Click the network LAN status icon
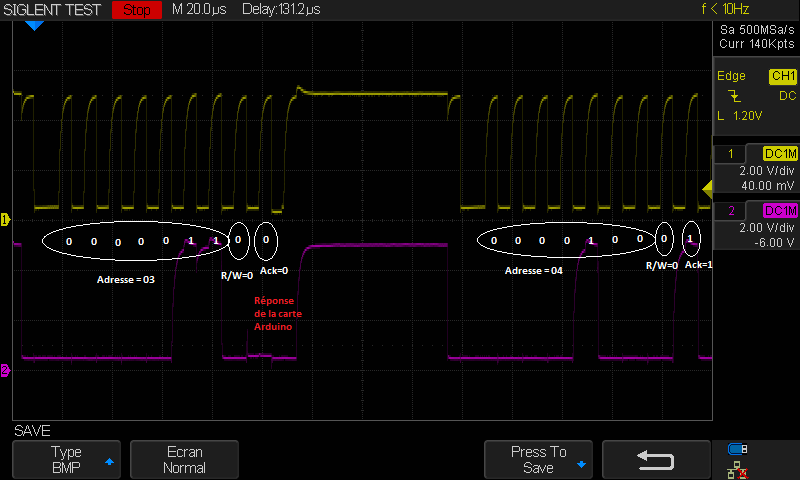This screenshot has height=480, width=800. (x=737, y=467)
